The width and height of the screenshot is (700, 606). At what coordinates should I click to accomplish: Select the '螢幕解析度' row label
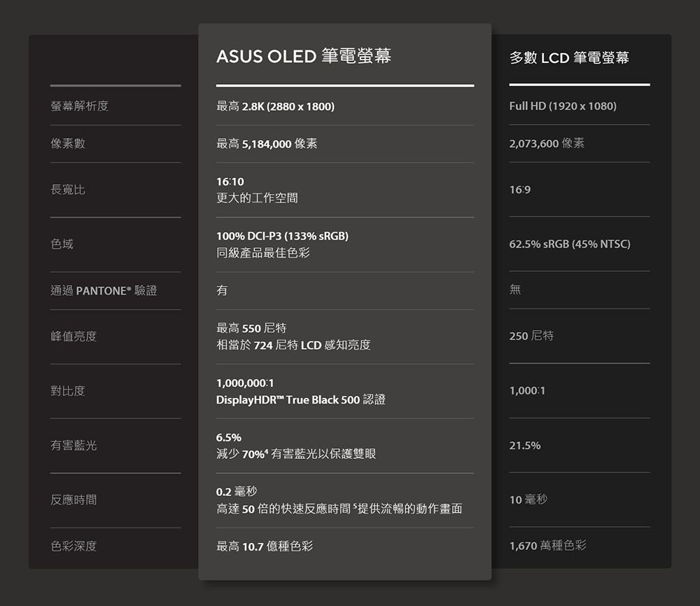pos(80,106)
